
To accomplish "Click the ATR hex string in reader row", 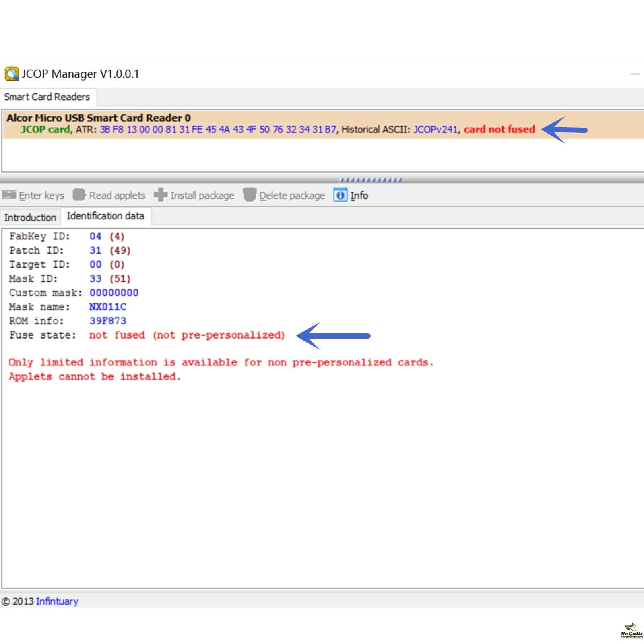I will pyautogui.click(x=218, y=130).
